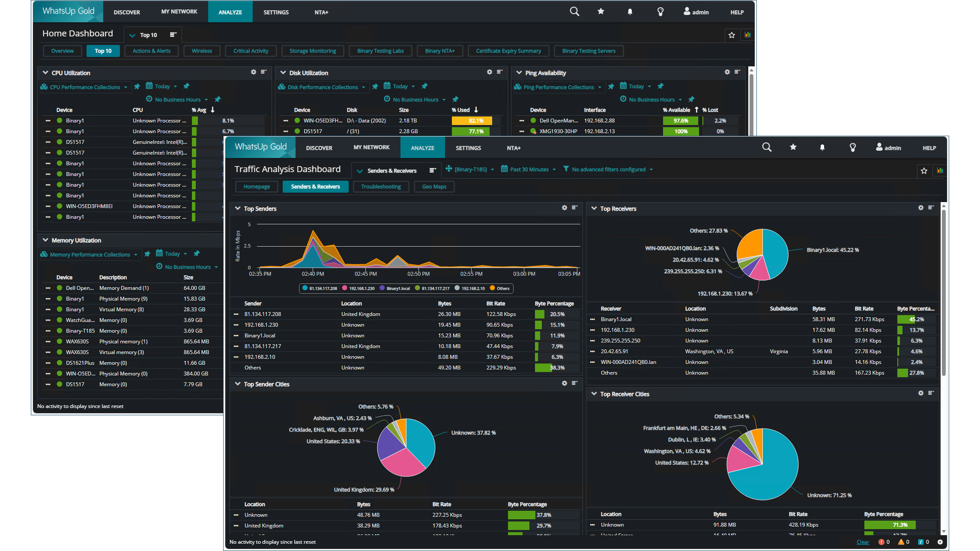Open Disk Utilization settings gear
Viewport: 980px width, 551px height.
coord(490,72)
